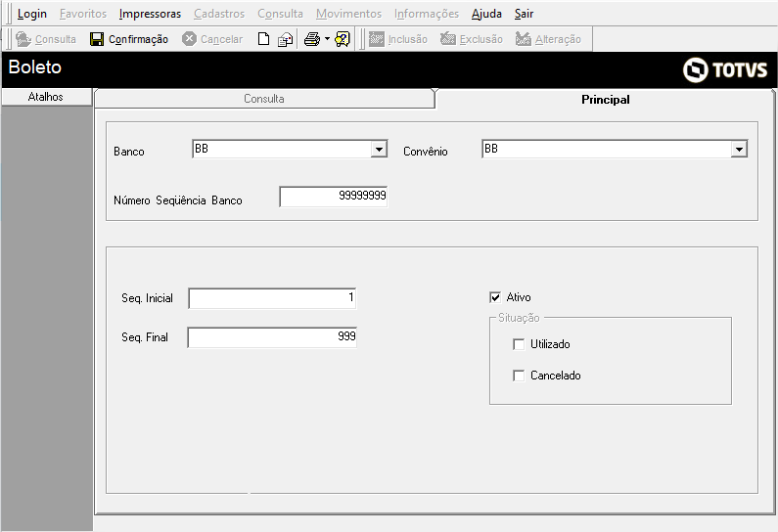Open the Cadastros menu

219,14
